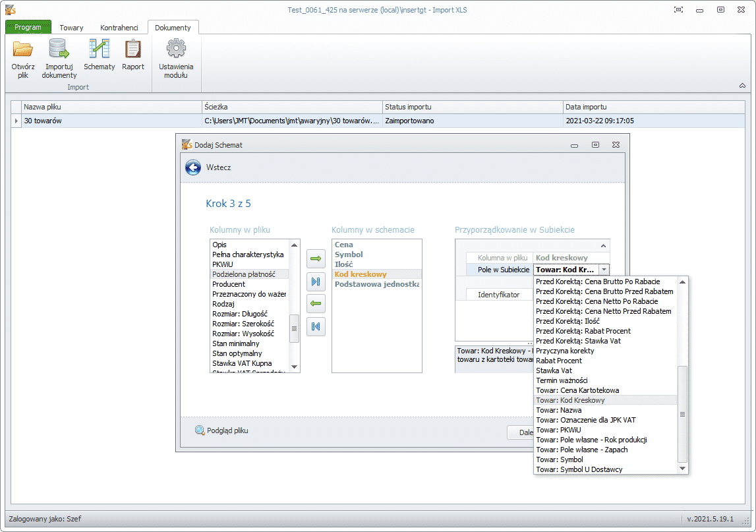
Task: Click the application logo in title bar
Action: click(x=11, y=10)
